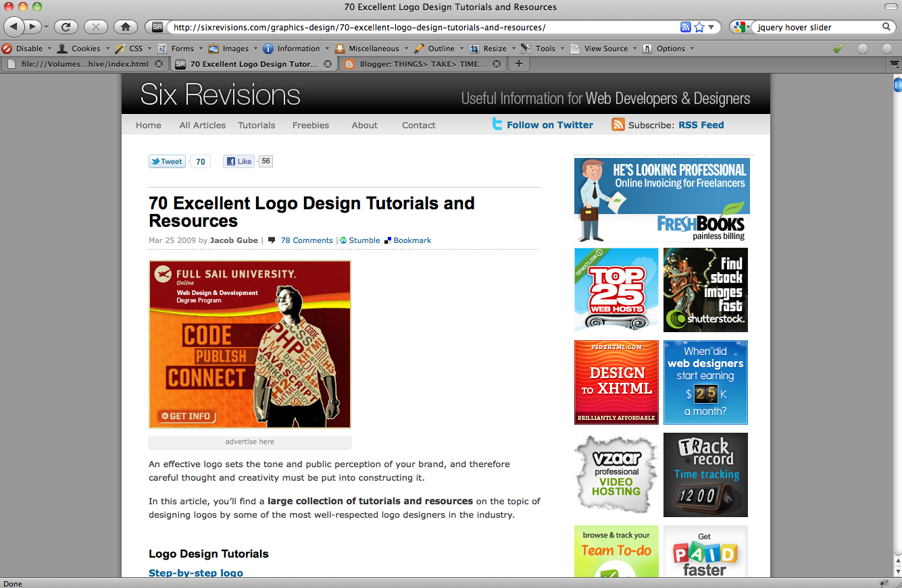Open the Tutorials navigation menu item
The width and height of the screenshot is (902, 588).
[257, 125]
